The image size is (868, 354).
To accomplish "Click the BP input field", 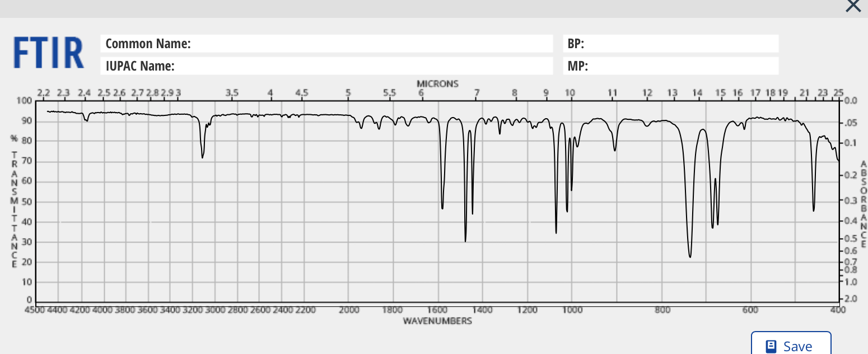I will click(670, 43).
